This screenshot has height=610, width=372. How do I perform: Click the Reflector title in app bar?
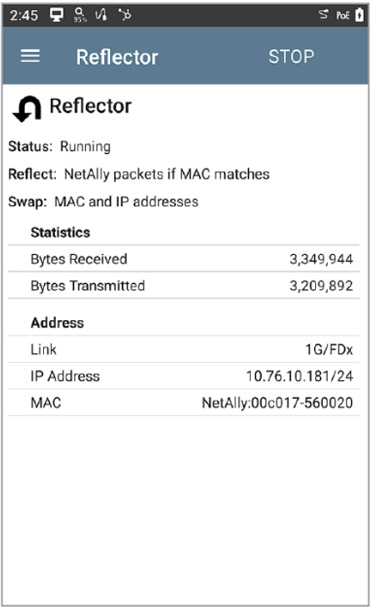(x=117, y=57)
